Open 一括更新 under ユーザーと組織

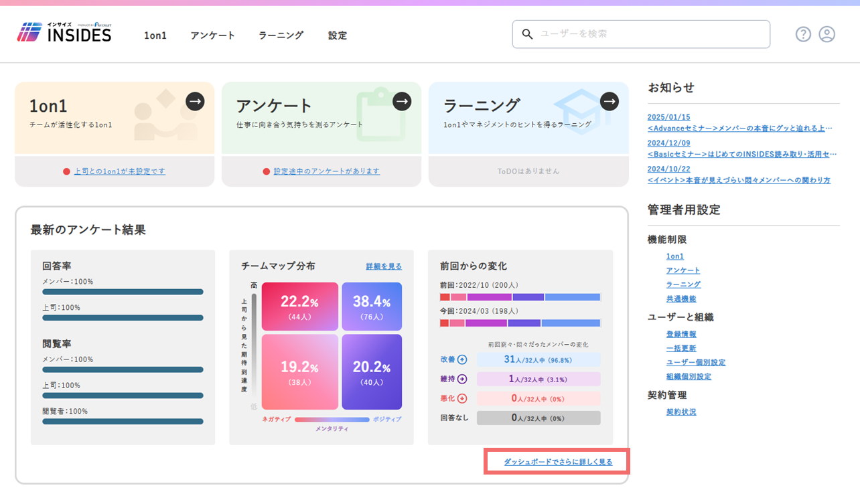point(681,348)
